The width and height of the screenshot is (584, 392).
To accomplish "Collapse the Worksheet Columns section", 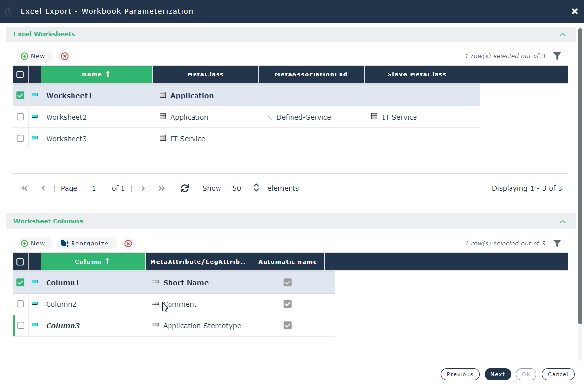I will [x=562, y=222].
